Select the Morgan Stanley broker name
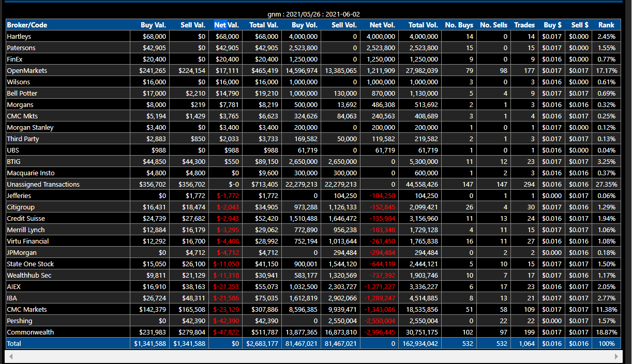 30,127
